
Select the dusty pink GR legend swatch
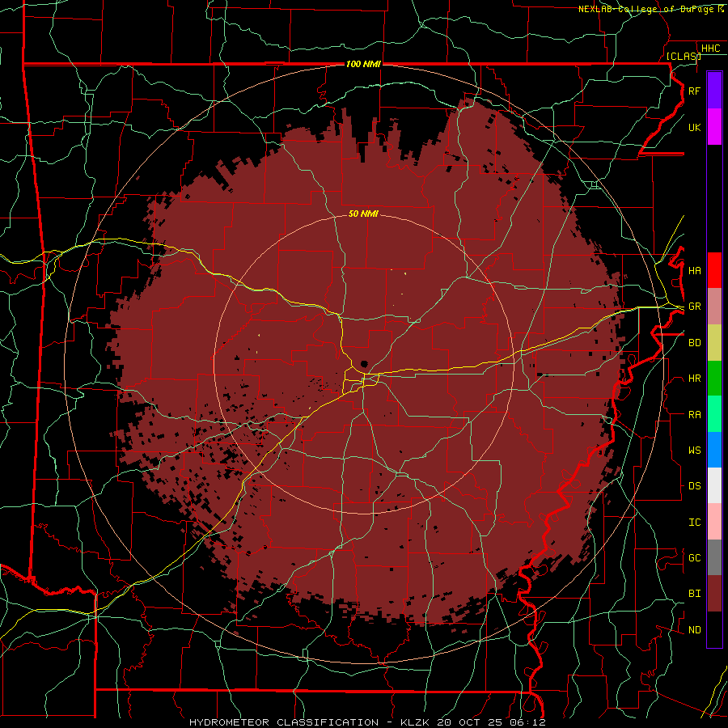714,307
